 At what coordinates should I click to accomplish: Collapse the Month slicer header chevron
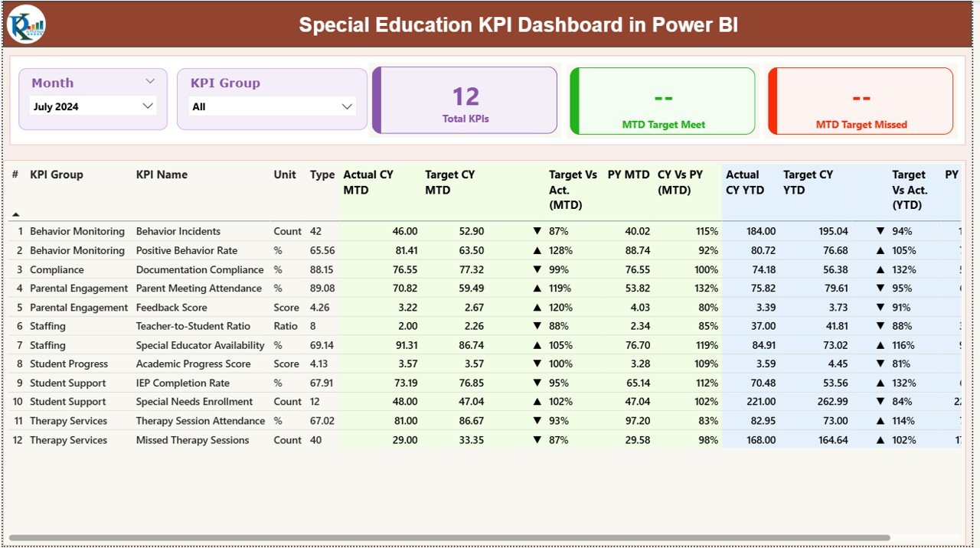pyautogui.click(x=150, y=80)
